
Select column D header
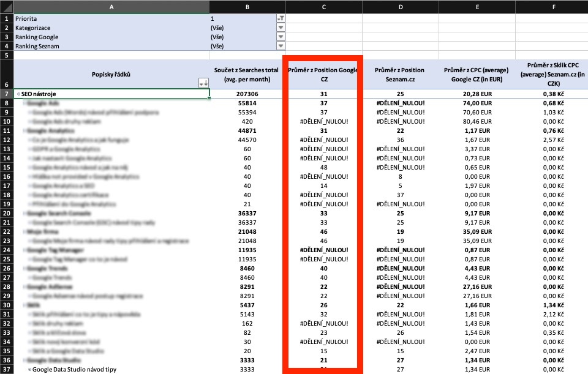click(x=401, y=7)
